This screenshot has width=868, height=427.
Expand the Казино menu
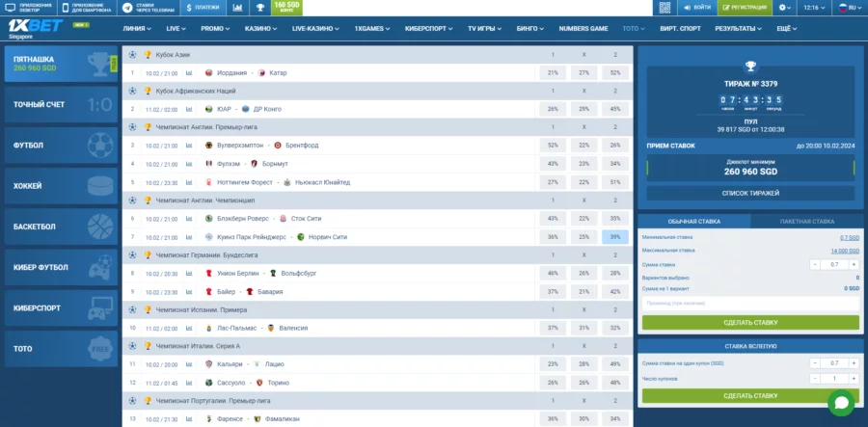point(260,29)
